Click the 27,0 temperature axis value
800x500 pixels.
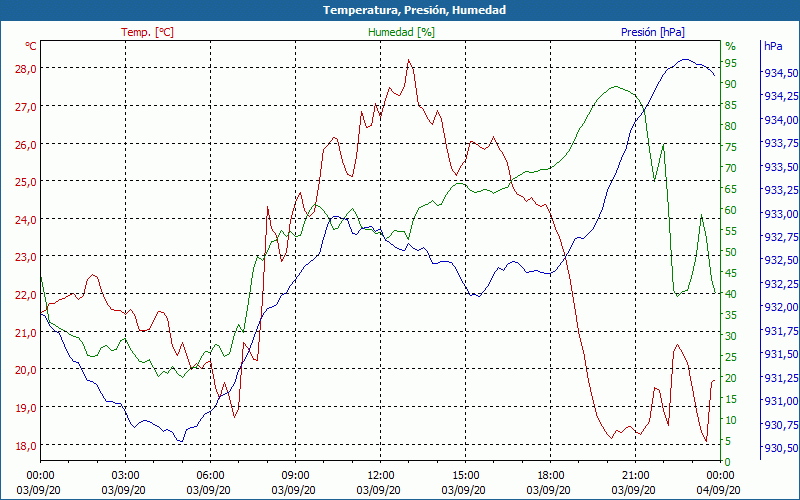(26, 107)
